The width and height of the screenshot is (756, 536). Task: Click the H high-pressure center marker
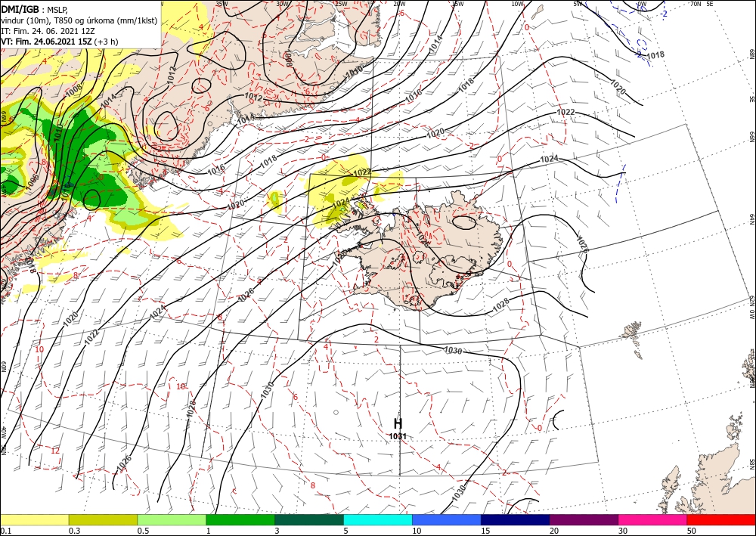coord(398,423)
